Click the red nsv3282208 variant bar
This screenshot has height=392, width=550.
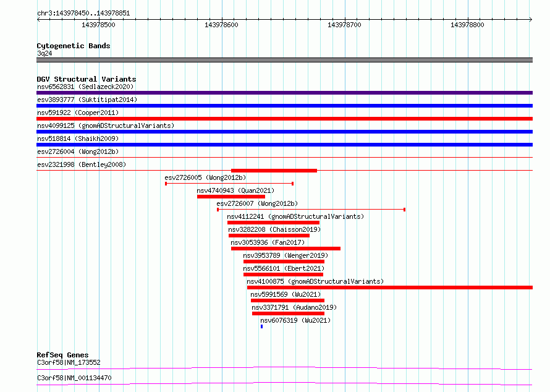tap(269, 236)
